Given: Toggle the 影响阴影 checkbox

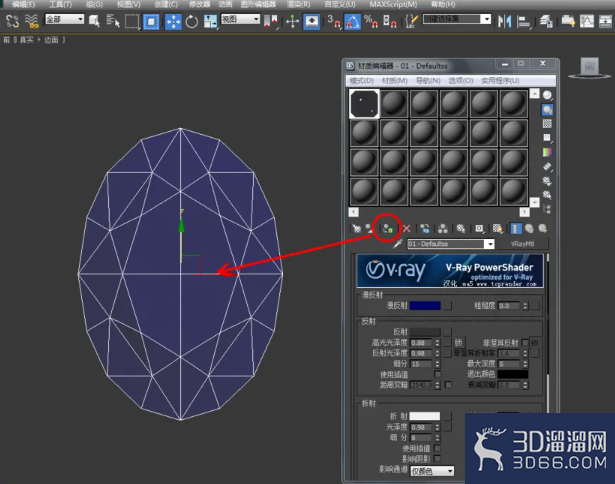Looking at the screenshot, I should click(437, 459).
